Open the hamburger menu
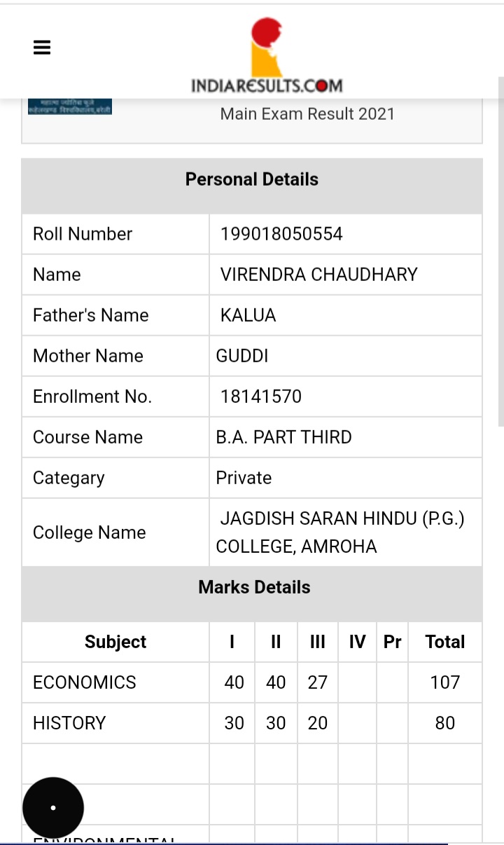 [42, 48]
